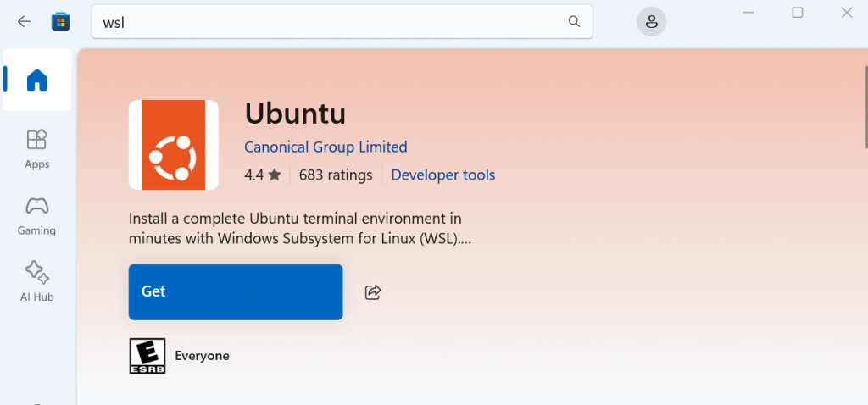Open Canonical Group Limited publisher link
The image size is (868, 405).
(x=325, y=147)
